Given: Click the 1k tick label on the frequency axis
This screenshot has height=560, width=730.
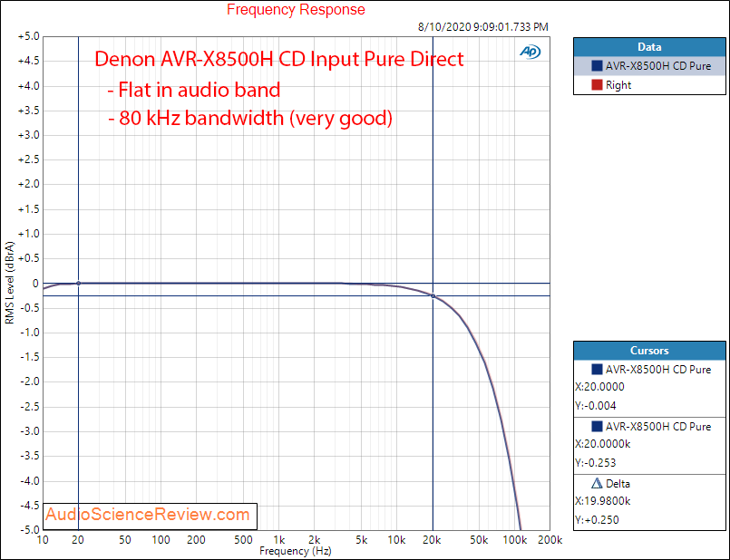Looking at the screenshot, I should tap(279, 540).
